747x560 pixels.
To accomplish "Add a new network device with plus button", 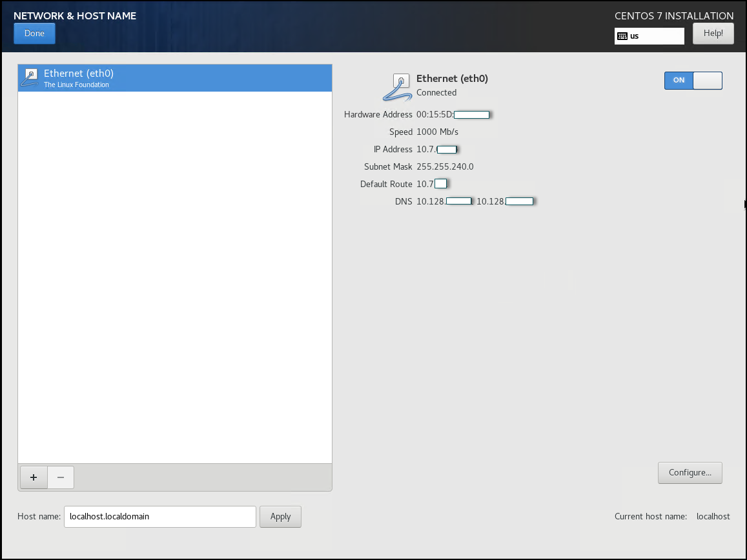I will click(34, 477).
